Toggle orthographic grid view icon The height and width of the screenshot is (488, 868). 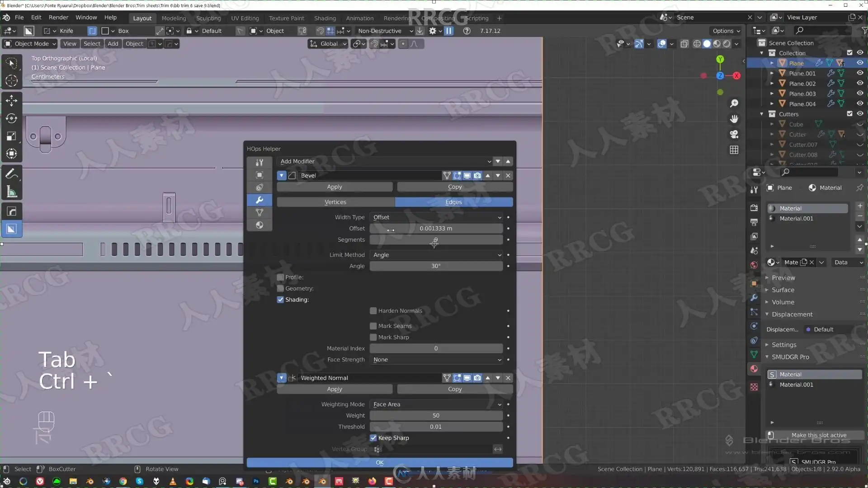pos(734,150)
